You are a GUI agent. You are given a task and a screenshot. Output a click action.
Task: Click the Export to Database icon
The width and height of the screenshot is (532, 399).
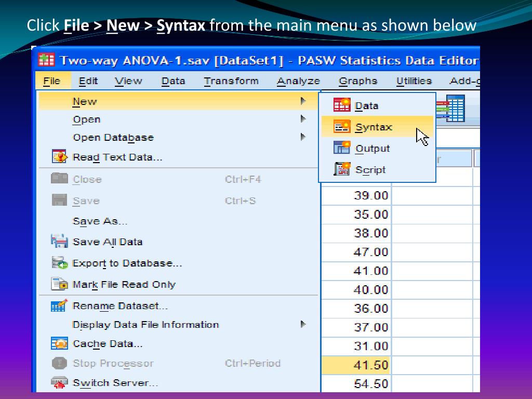pyautogui.click(x=59, y=262)
